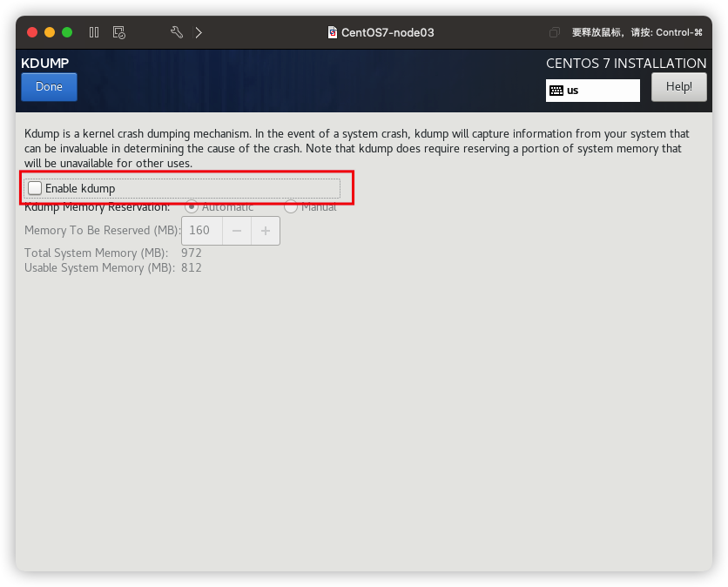Image resolution: width=728 pixels, height=587 pixels.
Task: Click the Memory To Be Reserved label
Action: coord(102,231)
